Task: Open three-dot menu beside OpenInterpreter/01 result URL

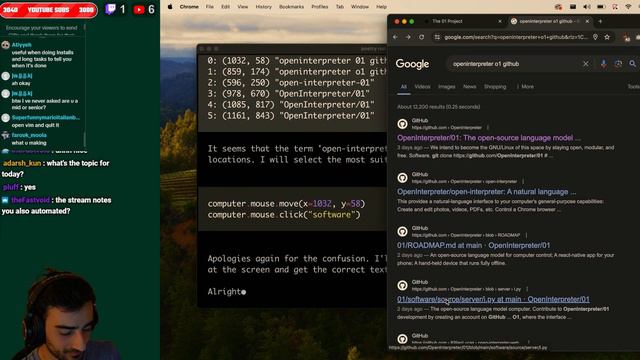Action: click(487, 127)
